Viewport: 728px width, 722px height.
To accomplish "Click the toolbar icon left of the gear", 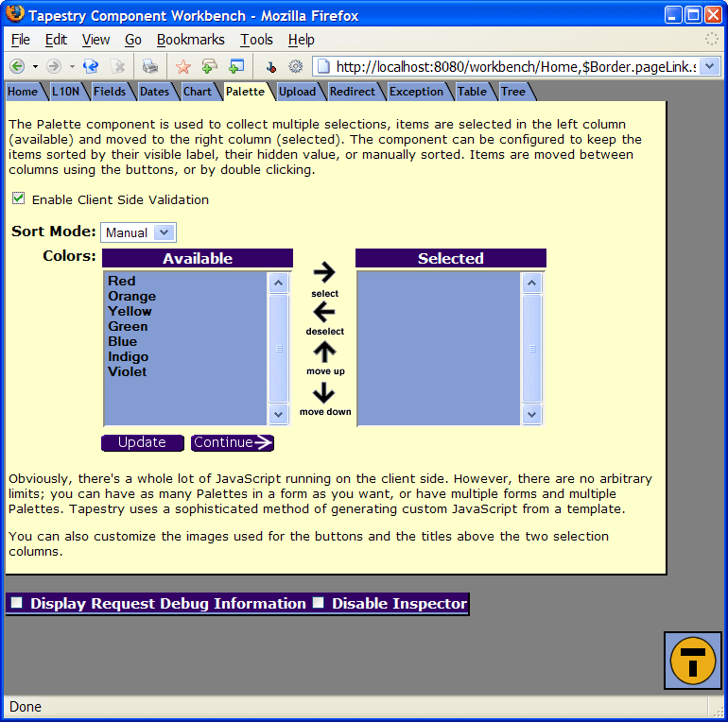I will tap(271, 67).
